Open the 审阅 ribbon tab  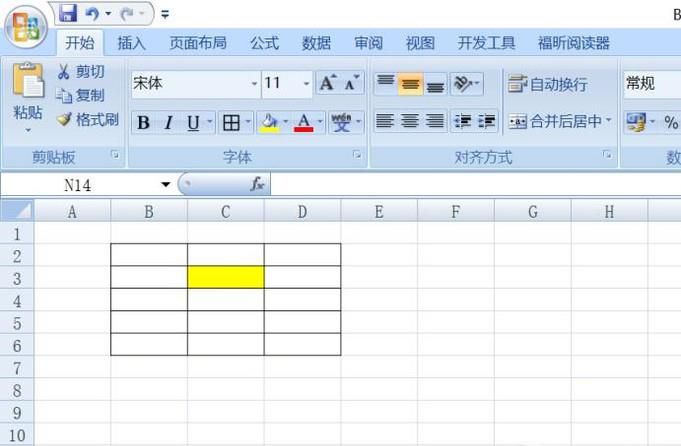point(368,43)
